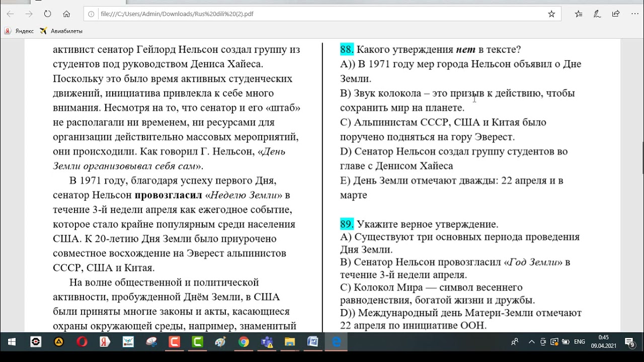Image resolution: width=644 pixels, height=362 pixels.
Task: Click highlighted question number 89
Action: point(347,224)
